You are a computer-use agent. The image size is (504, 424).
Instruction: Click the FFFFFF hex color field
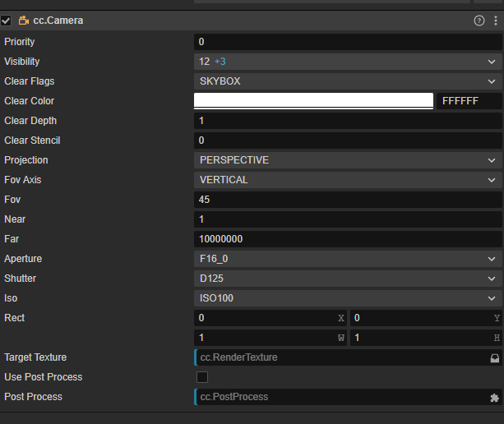tap(469, 101)
